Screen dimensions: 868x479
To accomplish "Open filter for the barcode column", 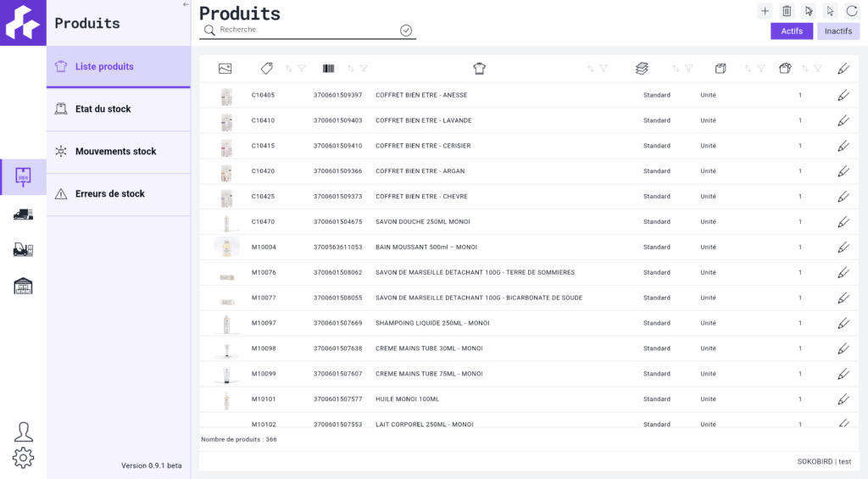I will click(364, 69).
